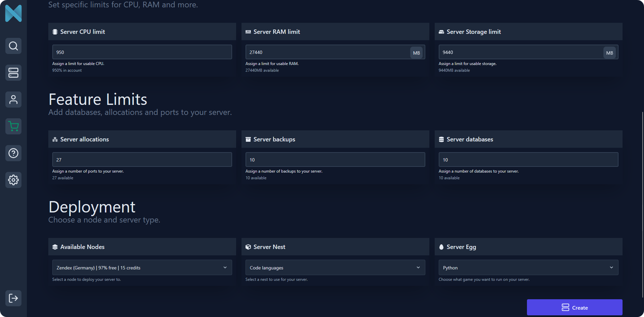Open the user account sidebar icon
Viewport: 644px width, 317px height.
[13, 100]
